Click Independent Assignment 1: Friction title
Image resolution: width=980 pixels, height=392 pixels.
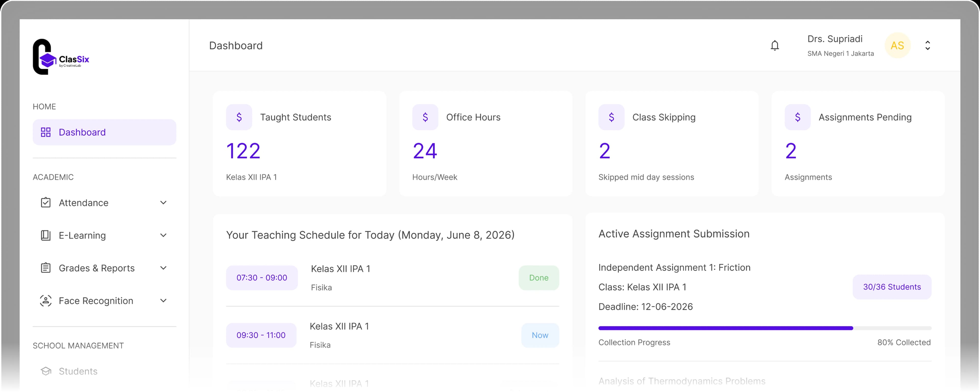tap(674, 267)
